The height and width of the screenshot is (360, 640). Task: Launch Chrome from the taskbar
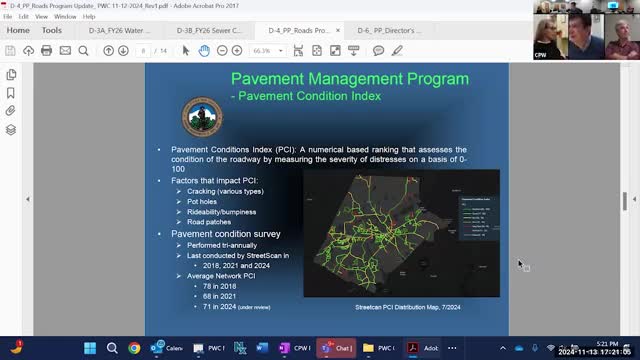click(x=134, y=348)
